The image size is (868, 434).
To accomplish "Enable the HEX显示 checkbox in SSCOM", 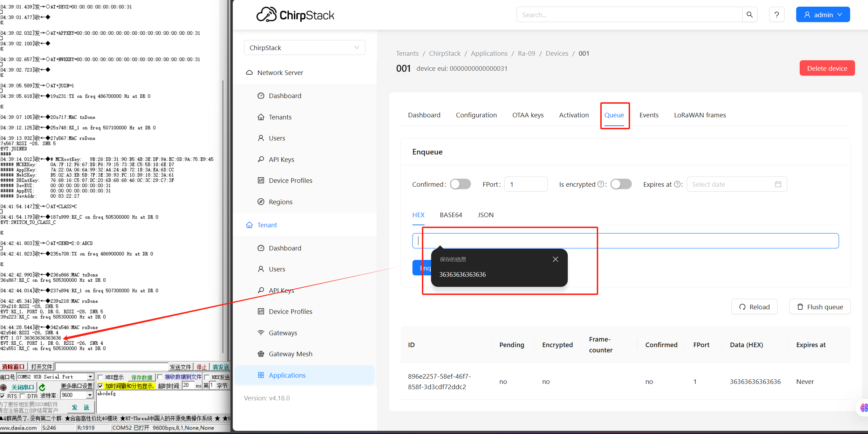I will click(x=101, y=377).
